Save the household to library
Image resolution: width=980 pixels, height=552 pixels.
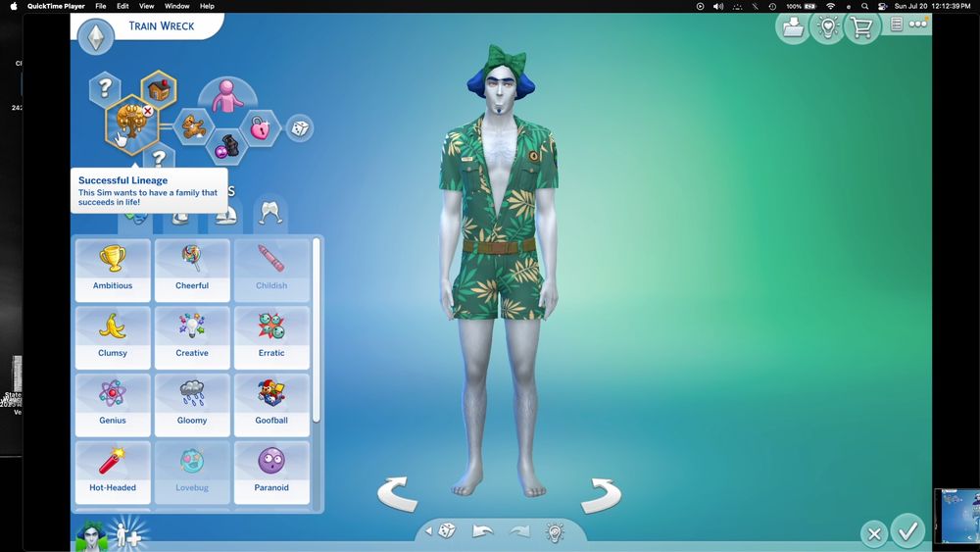point(793,26)
